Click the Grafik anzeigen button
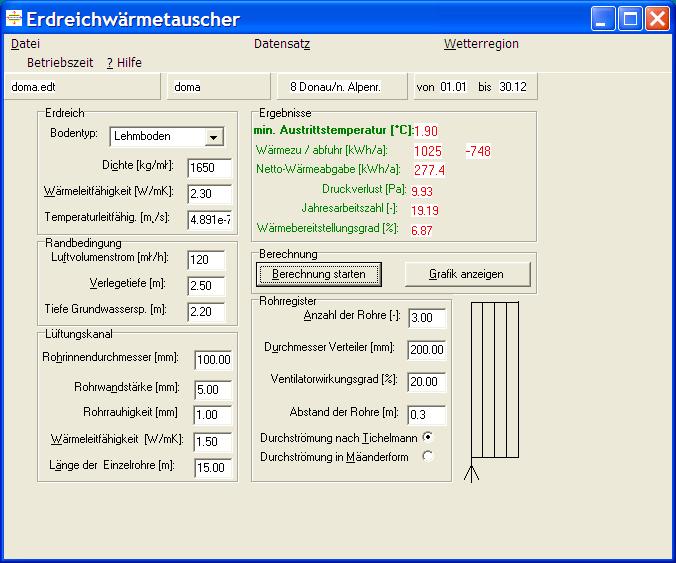 [465, 273]
